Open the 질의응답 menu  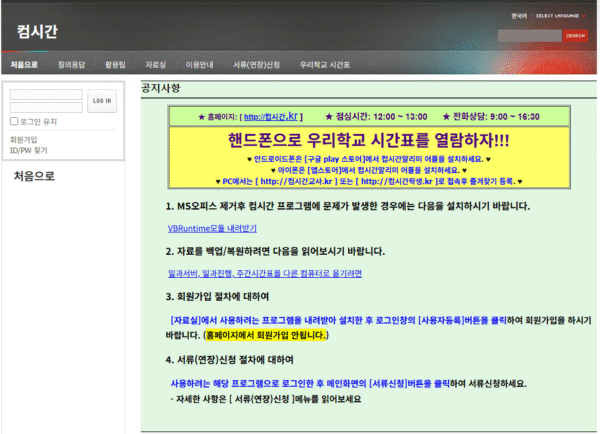pos(72,65)
